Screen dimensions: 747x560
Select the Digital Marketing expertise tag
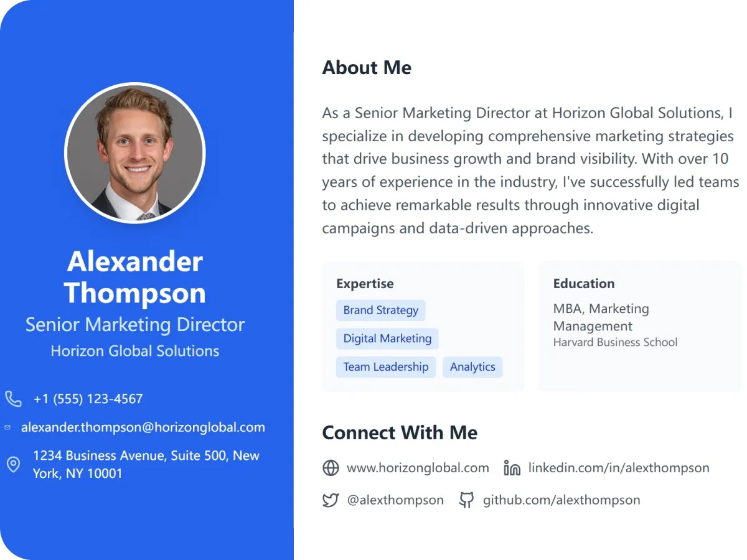click(387, 339)
